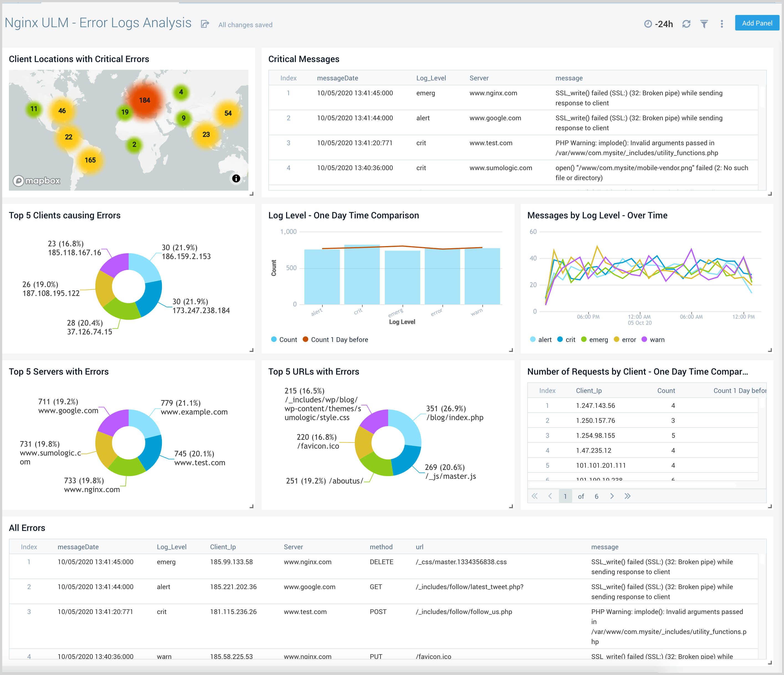Toggle the warn purple legend swatch
This screenshot has height=675, width=784.
[644, 339]
